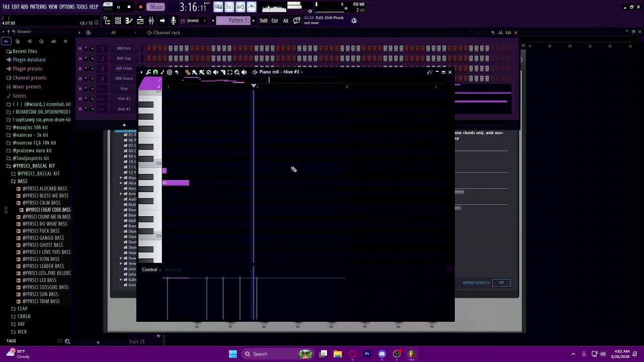This screenshot has width=644, height=362.
Task: Mute the 808 Clap channel
Action: point(80,58)
